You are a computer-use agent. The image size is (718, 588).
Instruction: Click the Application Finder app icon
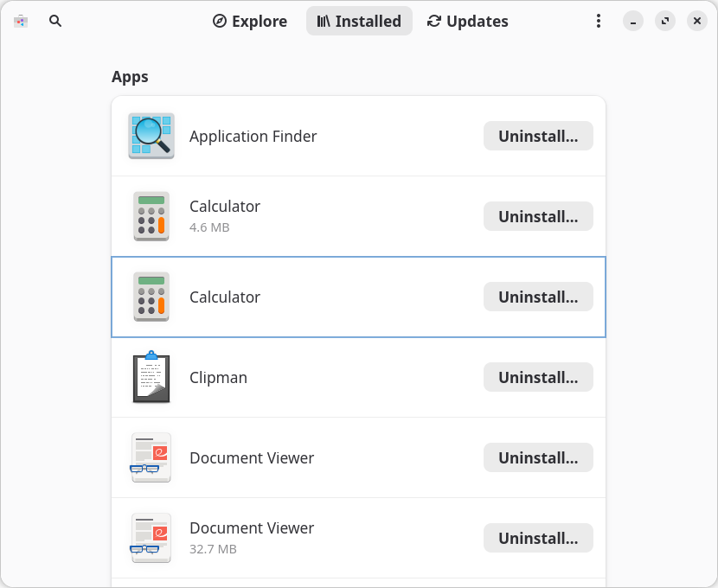(x=151, y=136)
